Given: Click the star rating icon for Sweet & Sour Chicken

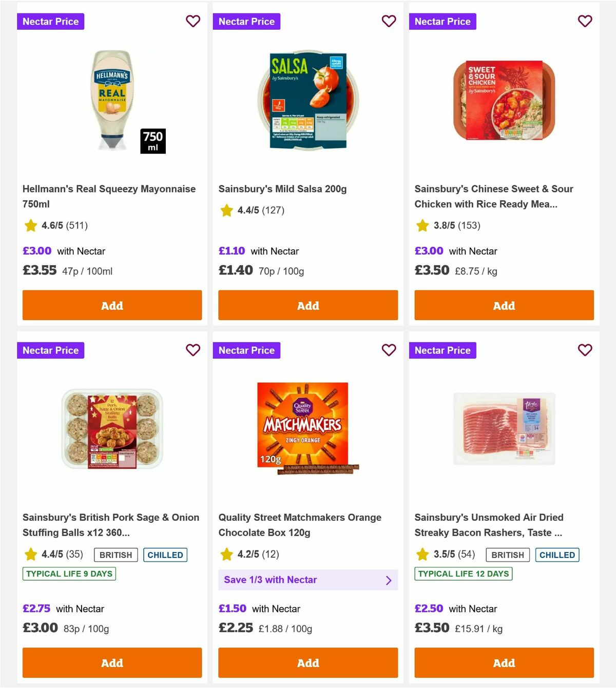Looking at the screenshot, I should click(x=422, y=225).
